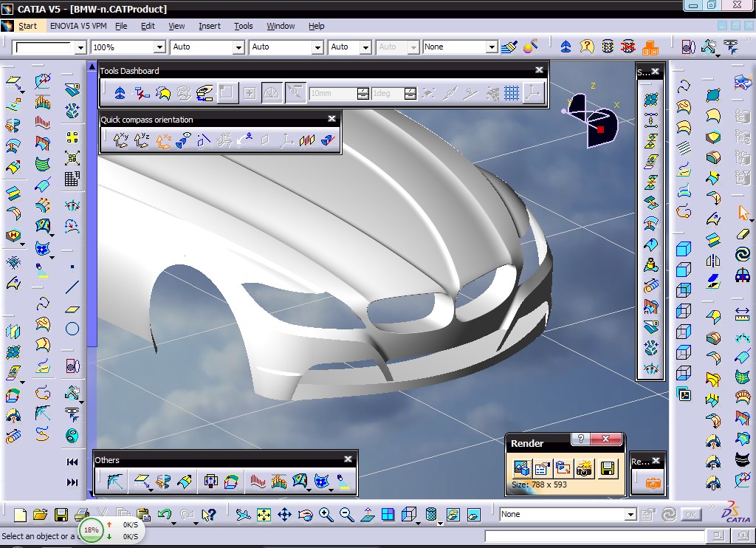Screen dimensions: 756x548
Task: Open the ENOVIA V5 VPM menu
Action: click(78, 26)
